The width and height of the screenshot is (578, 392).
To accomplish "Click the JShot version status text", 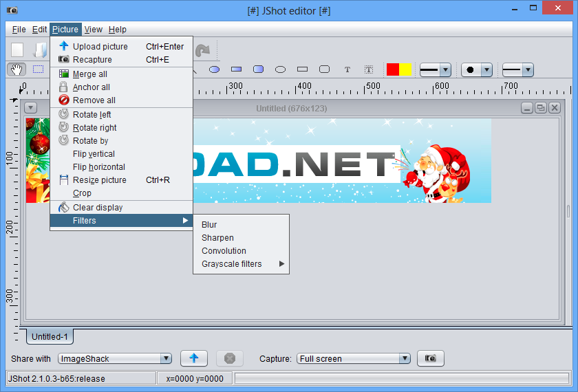I will 56,379.
